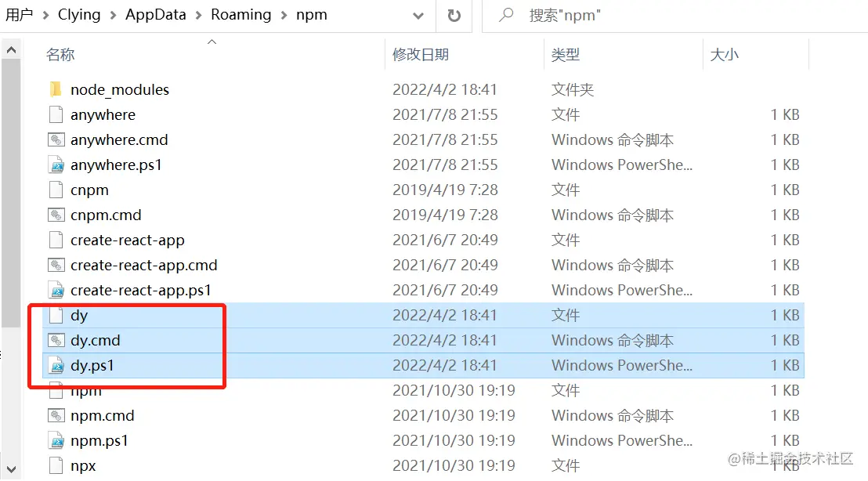868x481 pixels.
Task: Click the anywhere file icon
Action: (56, 114)
